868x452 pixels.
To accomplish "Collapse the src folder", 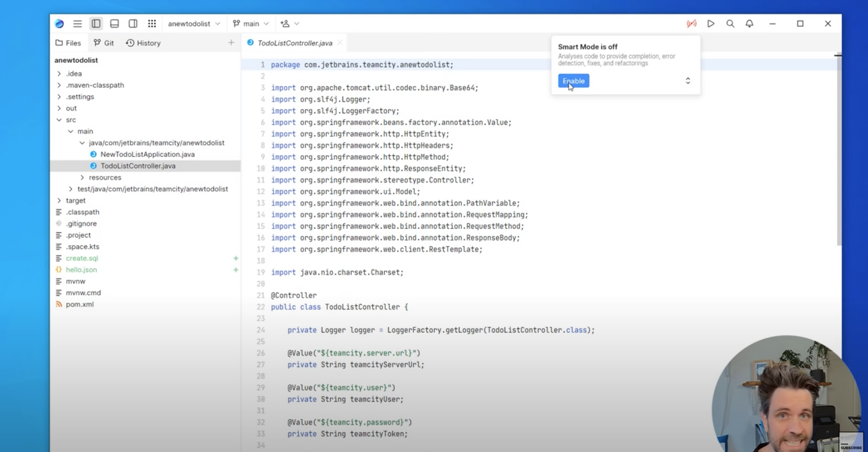I will point(59,120).
